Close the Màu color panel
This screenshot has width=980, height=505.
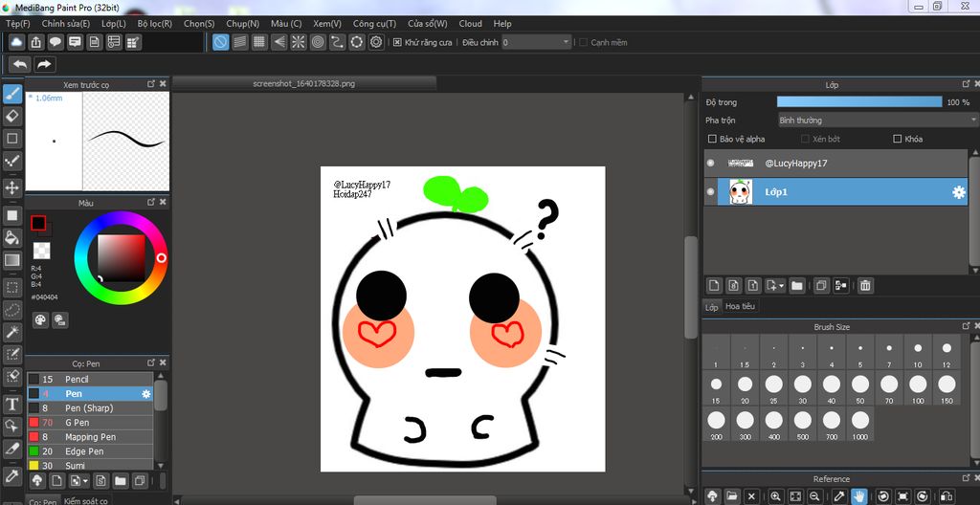click(x=163, y=203)
